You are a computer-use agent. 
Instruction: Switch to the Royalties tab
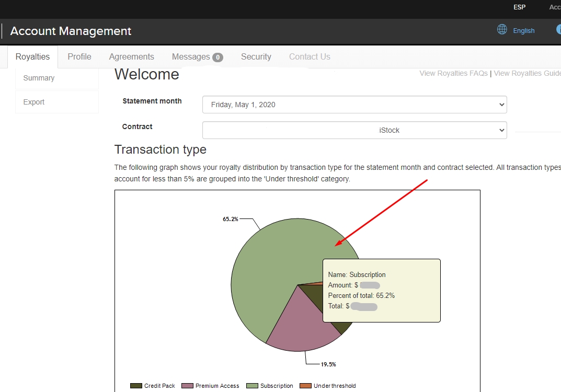pyautogui.click(x=32, y=57)
